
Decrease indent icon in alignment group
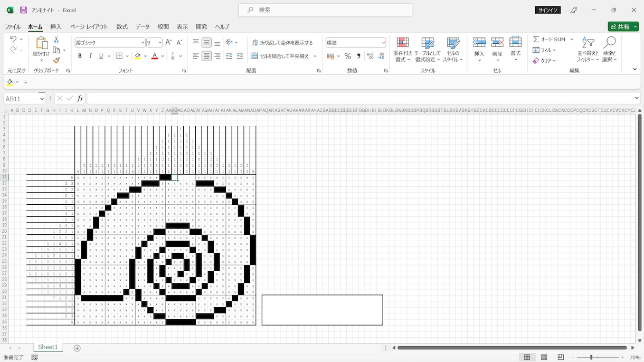pos(229,56)
